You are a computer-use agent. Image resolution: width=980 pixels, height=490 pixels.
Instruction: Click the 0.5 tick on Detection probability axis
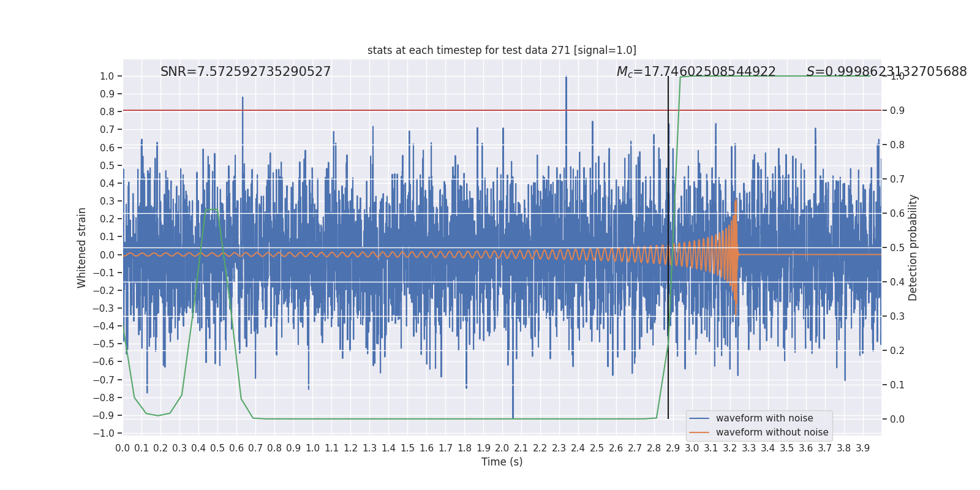coord(897,248)
